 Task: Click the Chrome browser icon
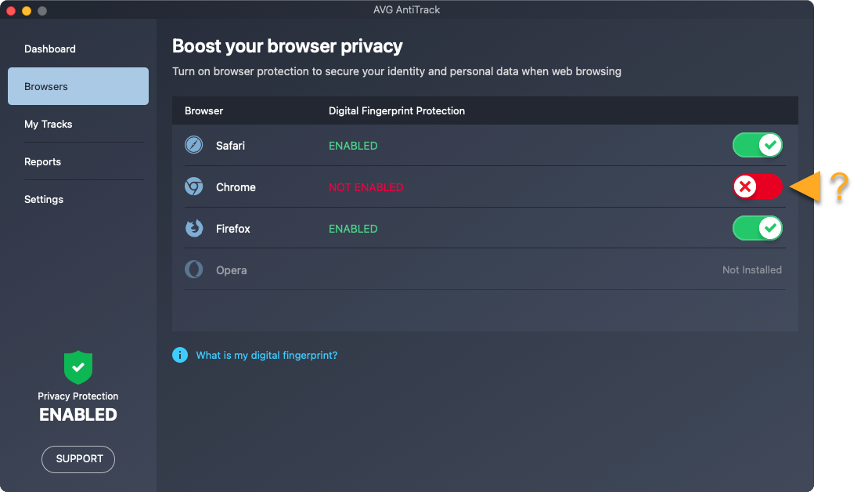(193, 187)
